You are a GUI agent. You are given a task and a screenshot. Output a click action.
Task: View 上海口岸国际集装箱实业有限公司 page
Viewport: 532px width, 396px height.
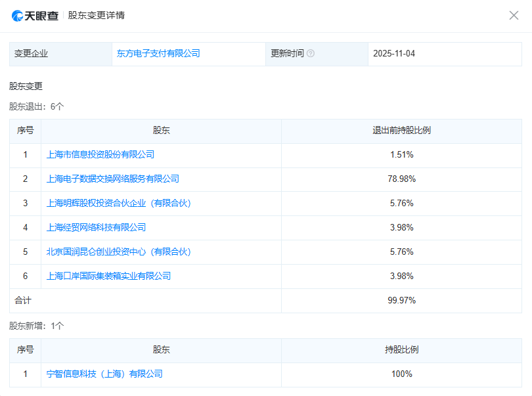tap(110, 276)
